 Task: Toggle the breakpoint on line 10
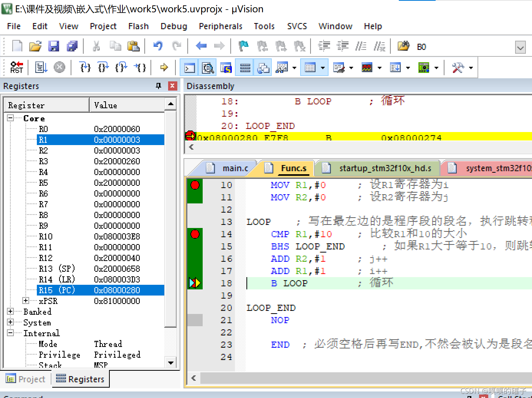click(x=195, y=185)
